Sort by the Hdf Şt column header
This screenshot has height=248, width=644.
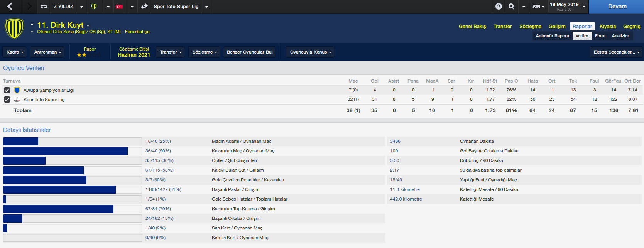tap(490, 81)
